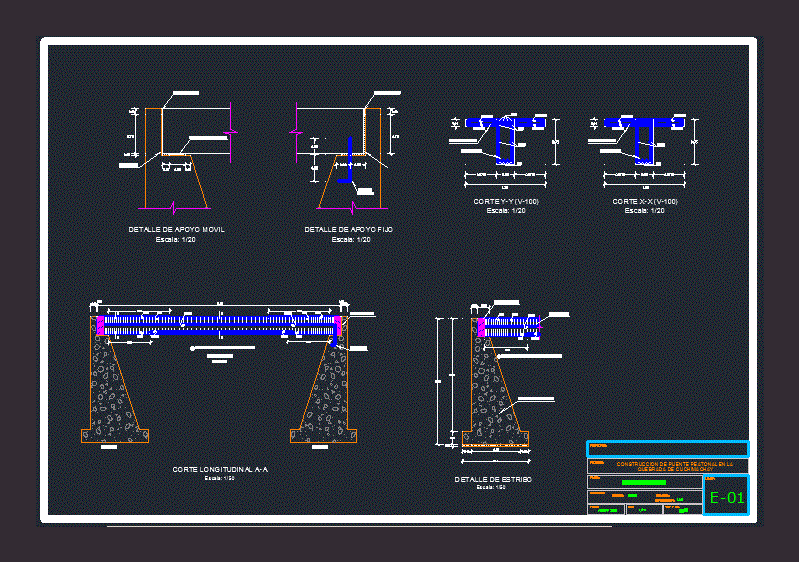Select the blue T-beam in CORTE Y-Y
This screenshot has height=562, width=799.
(x=505, y=139)
